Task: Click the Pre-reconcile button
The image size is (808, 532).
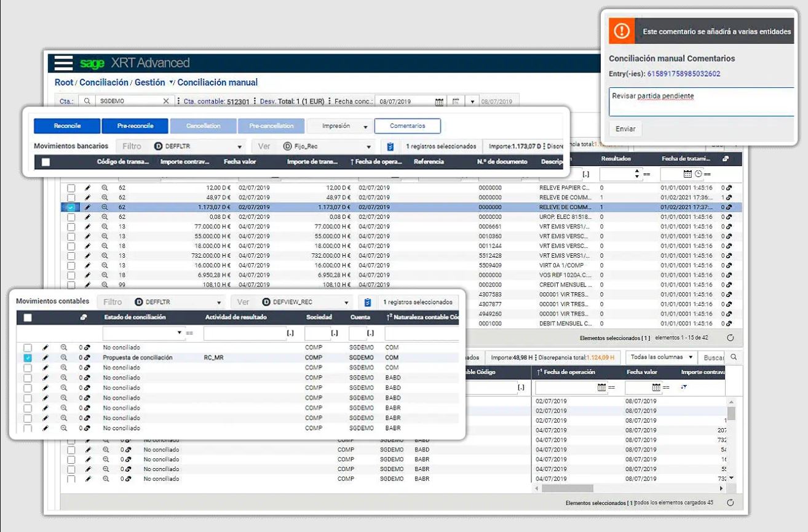Action: 135,126
